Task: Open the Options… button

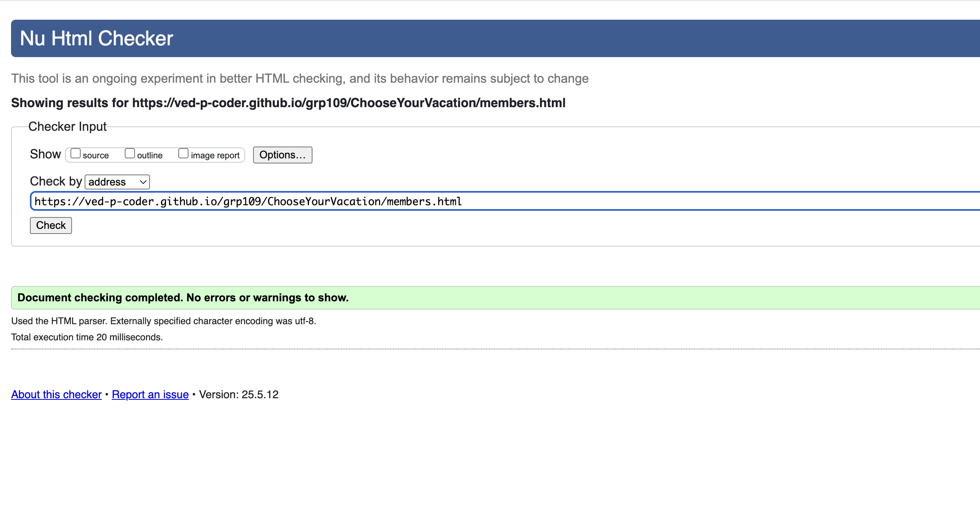Action: (283, 155)
